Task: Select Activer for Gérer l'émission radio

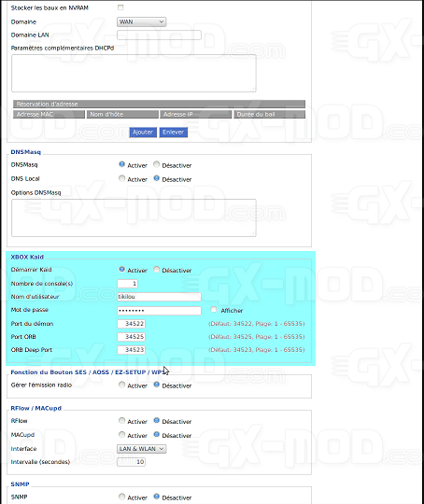Action: (x=121, y=385)
